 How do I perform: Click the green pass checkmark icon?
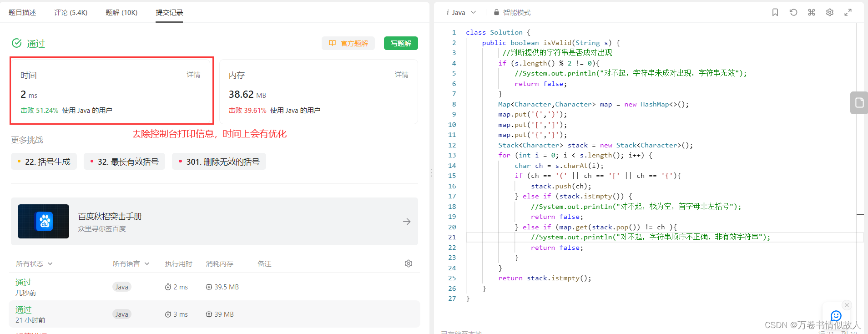pyautogui.click(x=17, y=43)
